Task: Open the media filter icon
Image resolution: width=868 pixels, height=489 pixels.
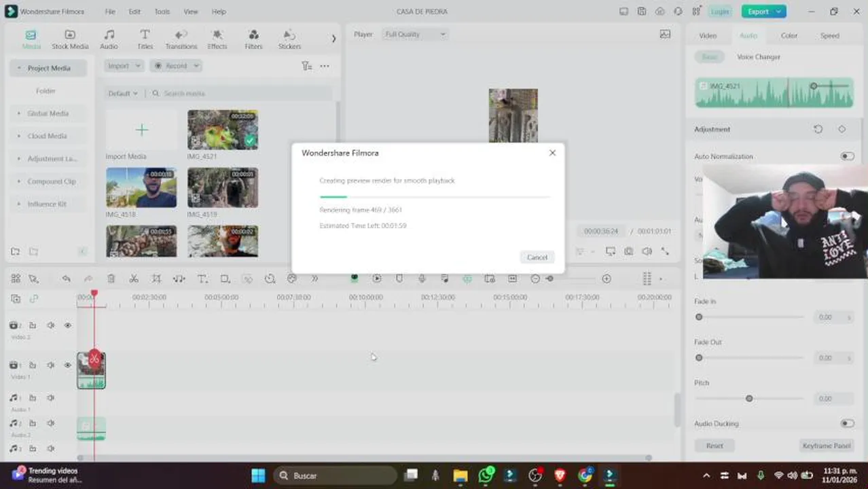Action: [x=307, y=66]
